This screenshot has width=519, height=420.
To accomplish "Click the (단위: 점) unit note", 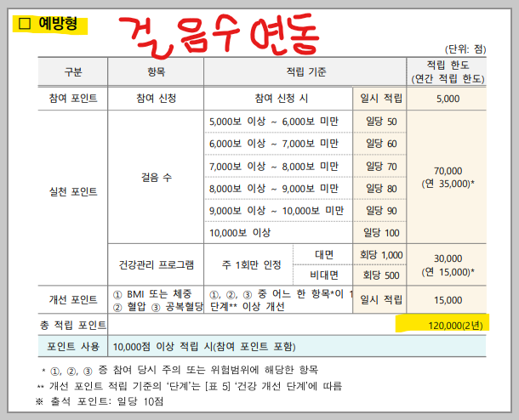I will point(465,49).
